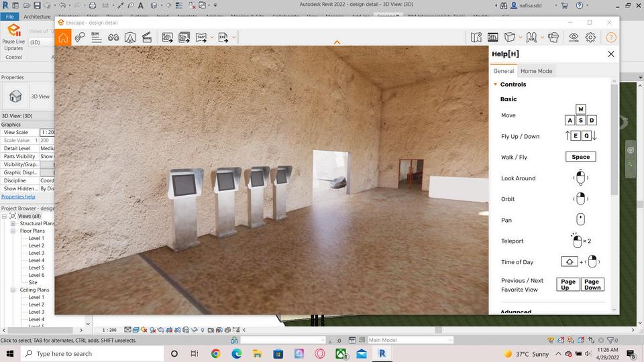
Task: Click the VR headset icon
Action: 553,38
